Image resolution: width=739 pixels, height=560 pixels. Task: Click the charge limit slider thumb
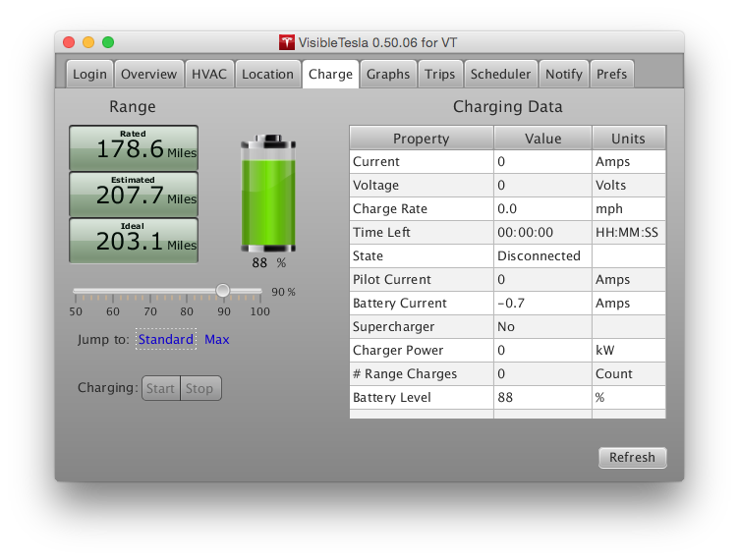click(x=223, y=291)
